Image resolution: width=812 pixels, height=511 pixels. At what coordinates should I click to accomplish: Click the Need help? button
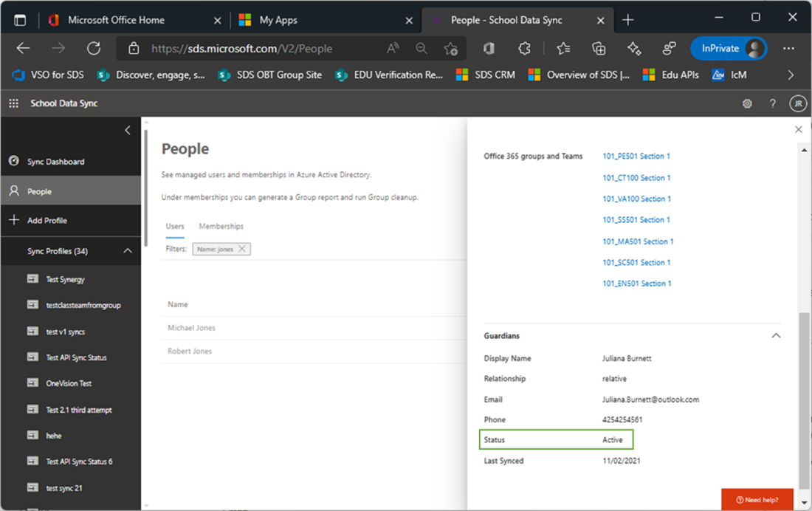[757, 500]
